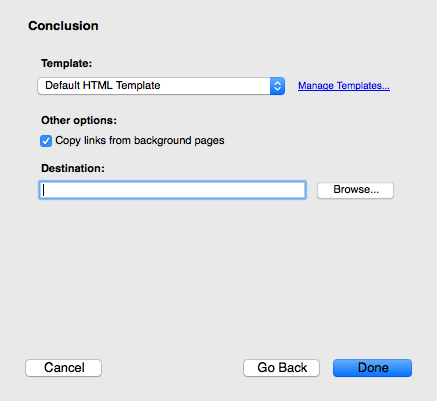The image size is (437, 401).
Task: Click the Template: label
Action: pyautogui.click(x=66, y=63)
